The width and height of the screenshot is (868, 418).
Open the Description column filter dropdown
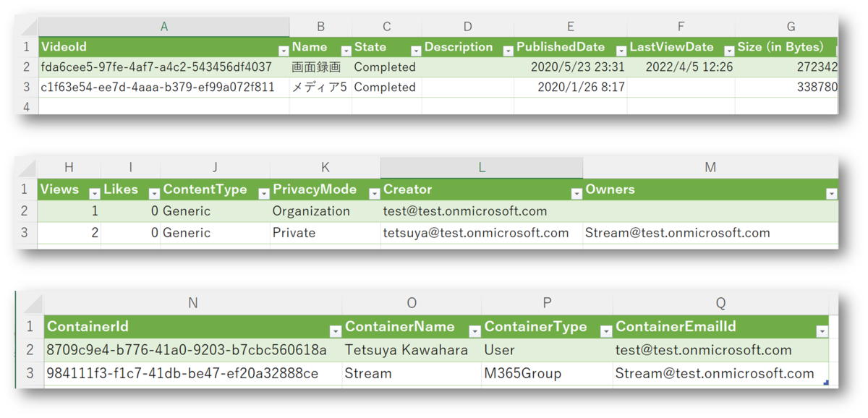(x=508, y=51)
